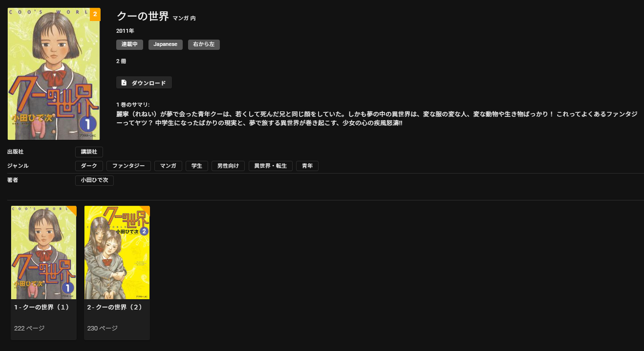The height and width of the screenshot is (351, 644).
Task: Click the 2 冊 book count text
Action: (x=121, y=61)
